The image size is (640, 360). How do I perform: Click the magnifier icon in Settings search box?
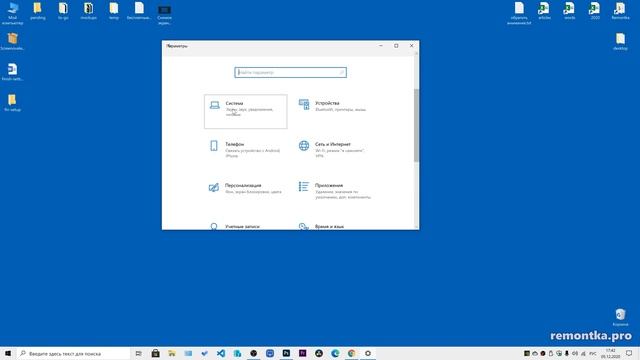[x=342, y=73]
